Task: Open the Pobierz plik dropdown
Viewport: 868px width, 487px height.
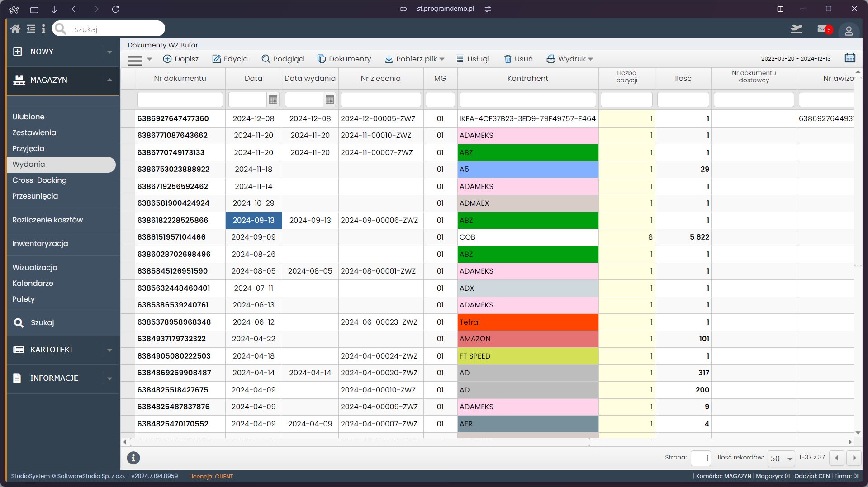Action: point(415,59)
